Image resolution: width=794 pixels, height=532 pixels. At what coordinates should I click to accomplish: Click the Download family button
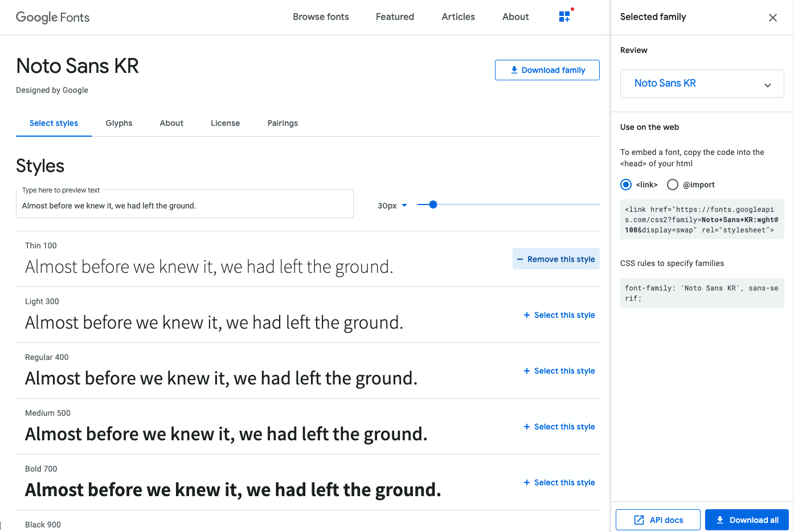(x=547, y=70)
